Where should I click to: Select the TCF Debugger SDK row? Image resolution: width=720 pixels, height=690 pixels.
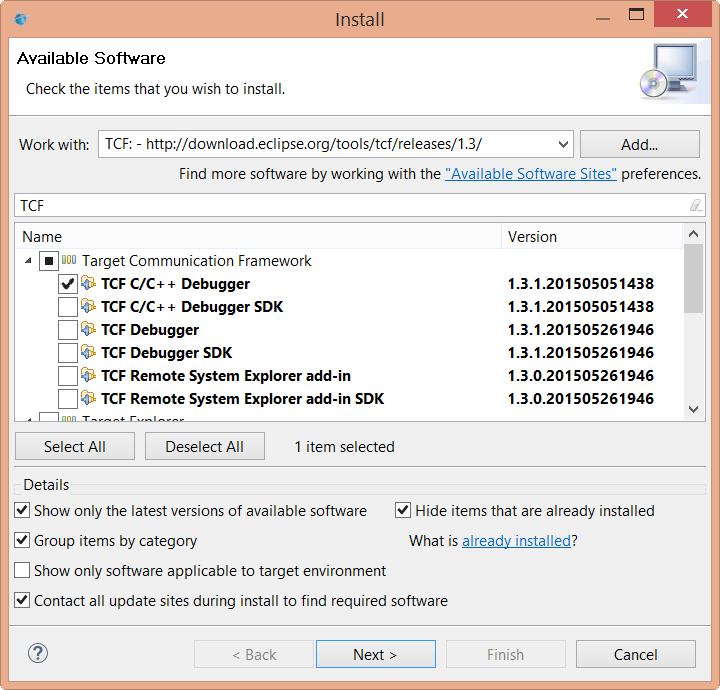[349, 353]
